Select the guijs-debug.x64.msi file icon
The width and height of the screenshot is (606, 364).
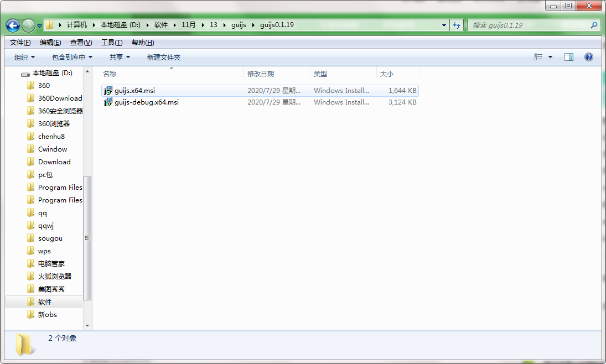point(108,102)
